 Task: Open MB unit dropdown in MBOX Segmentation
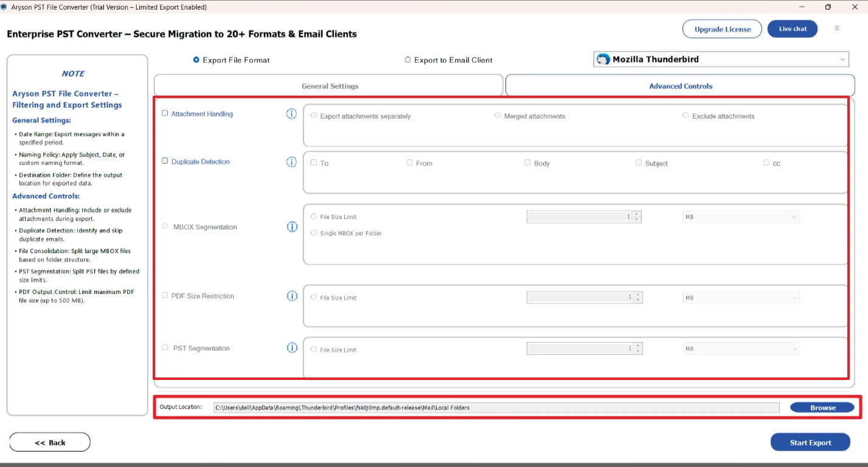(741, 217)
